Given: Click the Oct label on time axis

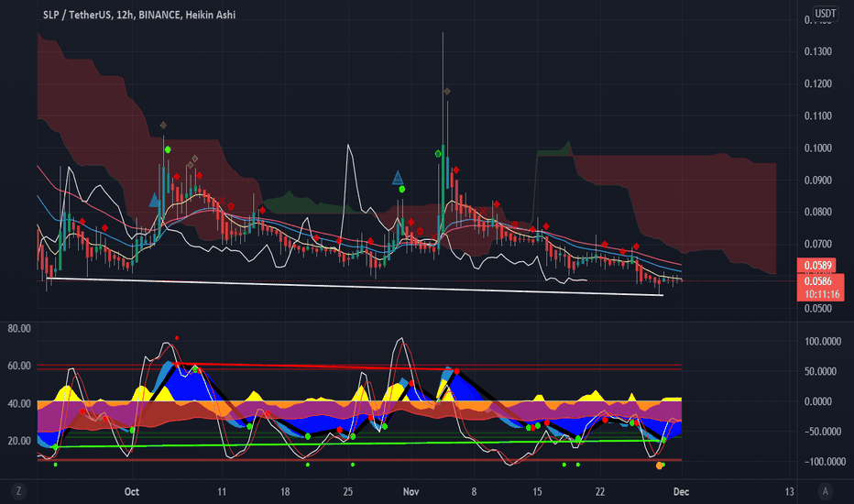Looking at the screenshot, I should (x=132, y=491).
